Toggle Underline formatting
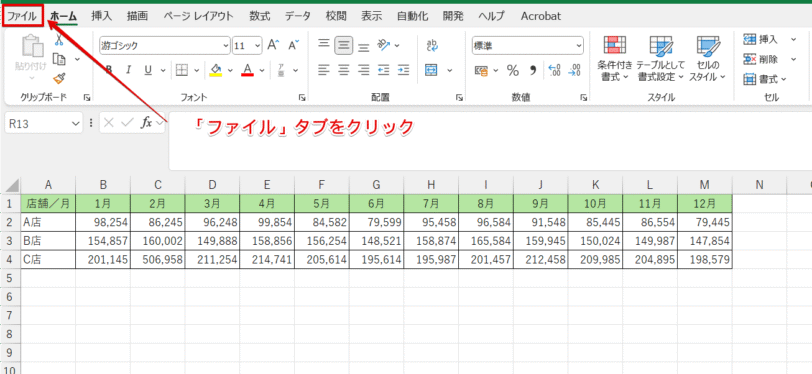The height and width of the screenshot is (374, 812). (148, 70)
